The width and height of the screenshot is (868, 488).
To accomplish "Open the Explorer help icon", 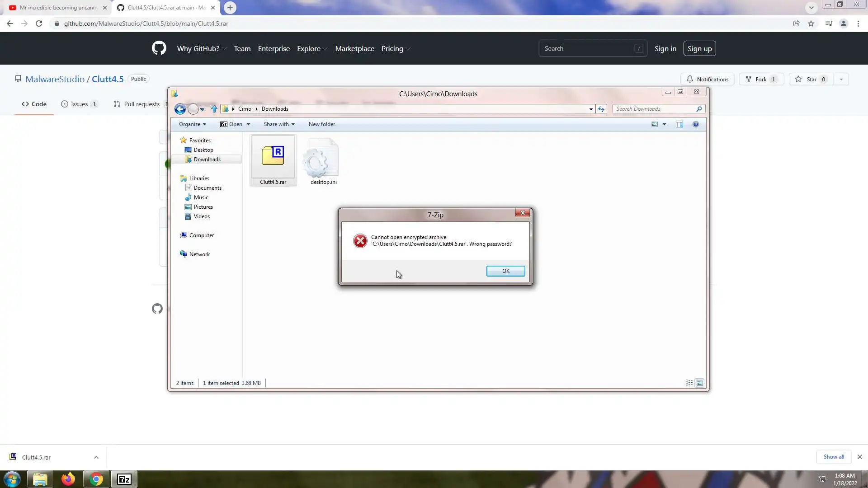I will pos(696,124).
